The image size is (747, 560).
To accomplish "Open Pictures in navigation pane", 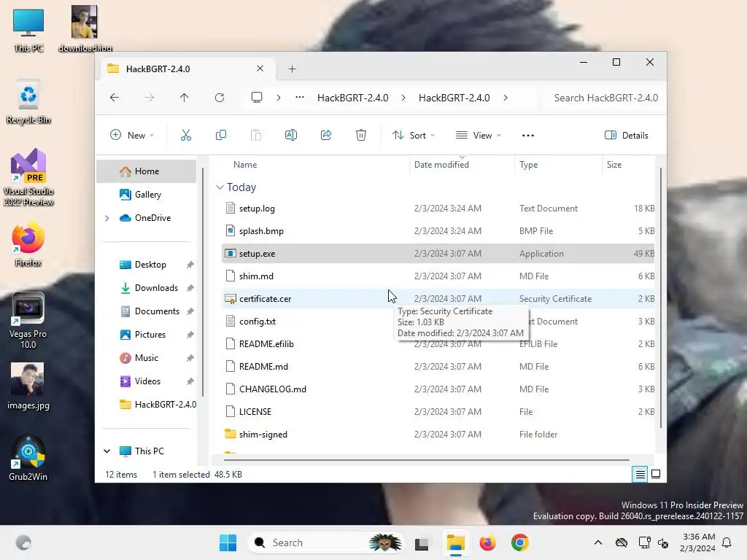I will coord(150,335).
